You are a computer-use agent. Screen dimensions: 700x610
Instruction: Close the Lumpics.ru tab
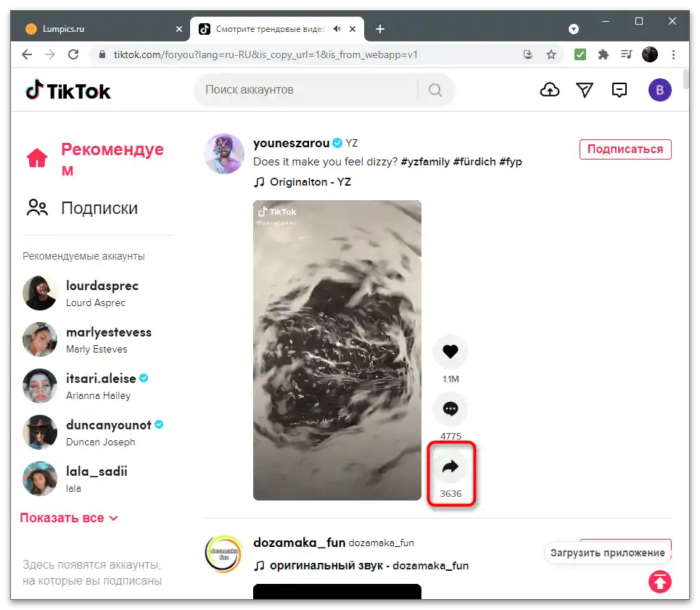point(179,29)
